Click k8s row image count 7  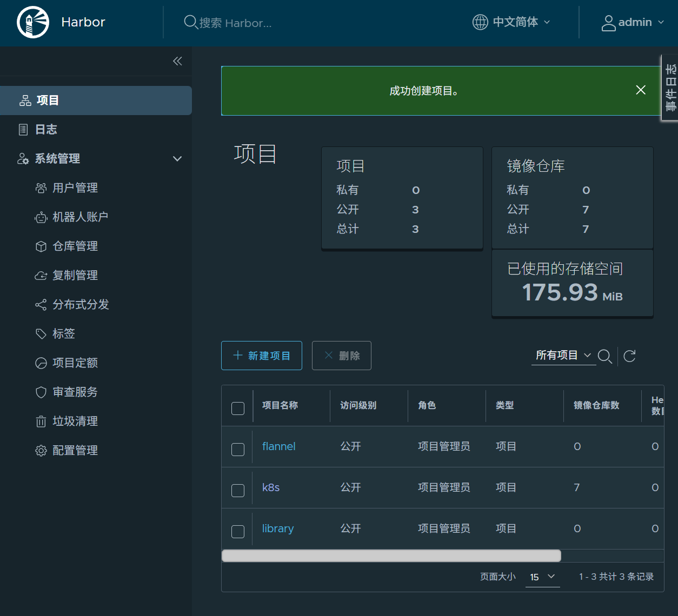pos(577,487)
